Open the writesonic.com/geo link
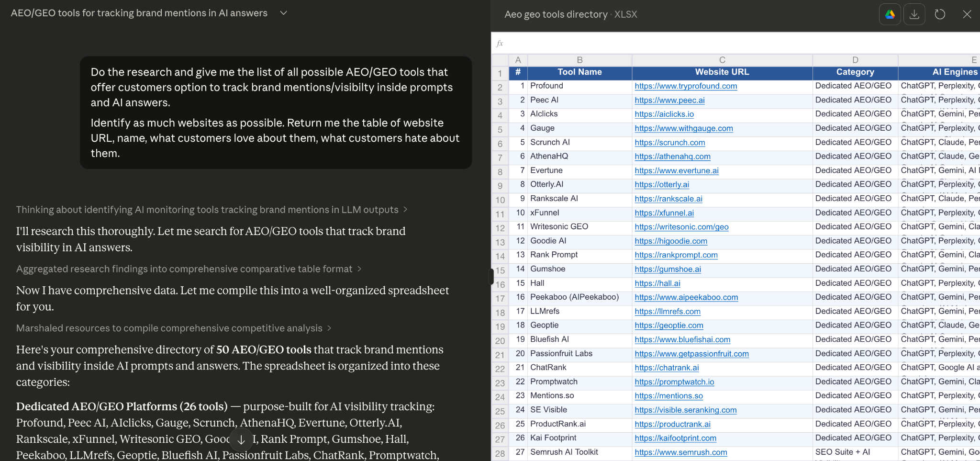The width and height of the screenshot is (980, 461). pyautogui.click(x=681, y=227)
